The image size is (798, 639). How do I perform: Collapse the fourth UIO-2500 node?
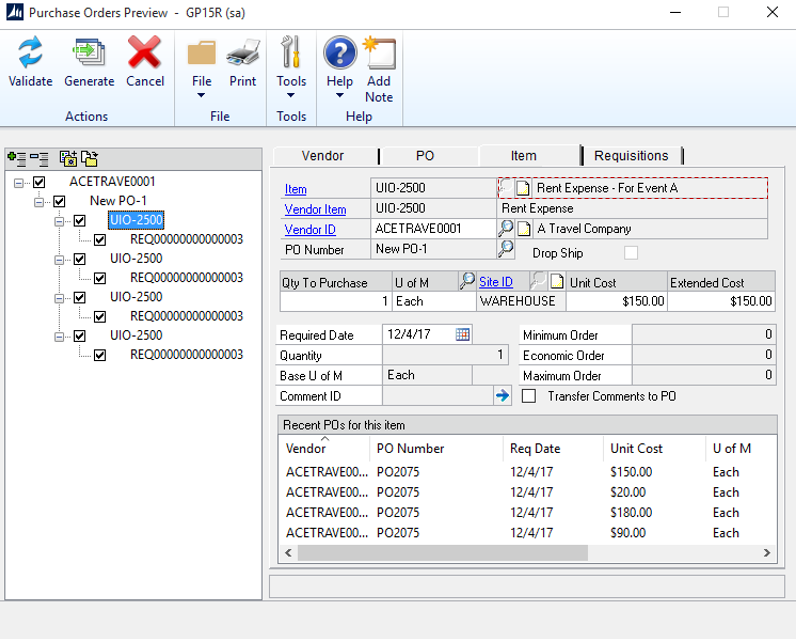pos(60,336)
